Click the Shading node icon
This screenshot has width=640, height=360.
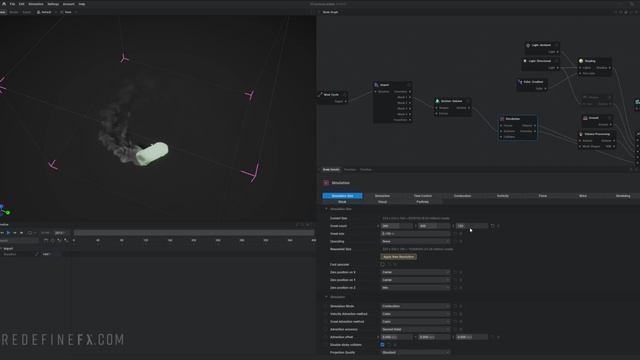[581, 61]
